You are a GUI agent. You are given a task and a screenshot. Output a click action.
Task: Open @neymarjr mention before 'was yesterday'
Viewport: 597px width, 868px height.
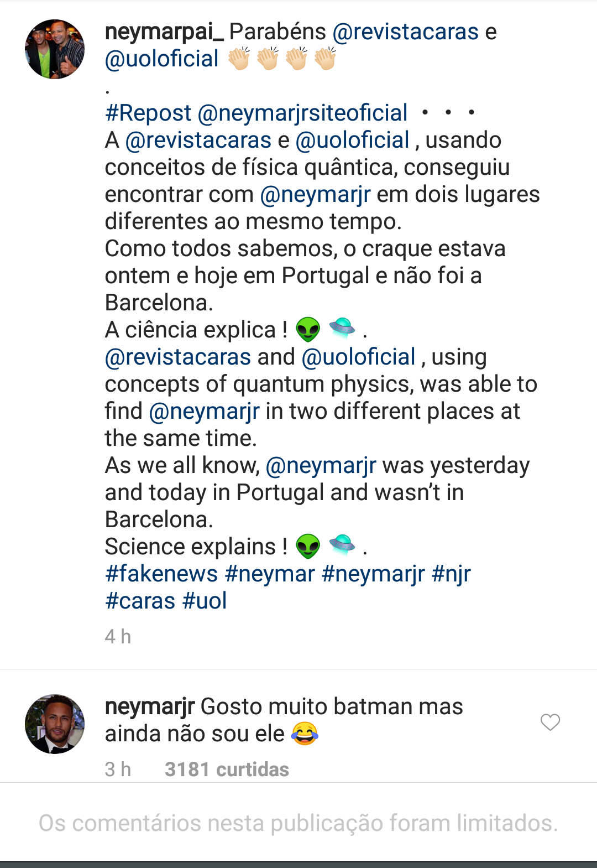click(x=321, y=465)
